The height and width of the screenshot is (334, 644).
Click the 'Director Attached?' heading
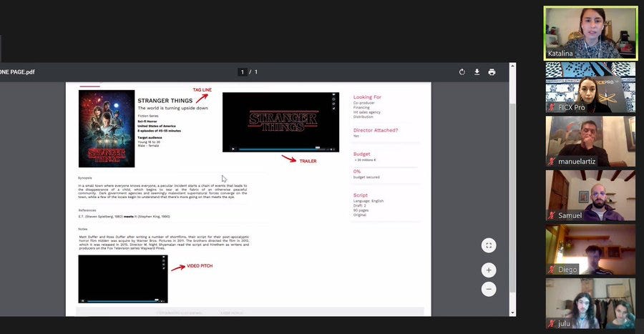[x=376, y=130]
